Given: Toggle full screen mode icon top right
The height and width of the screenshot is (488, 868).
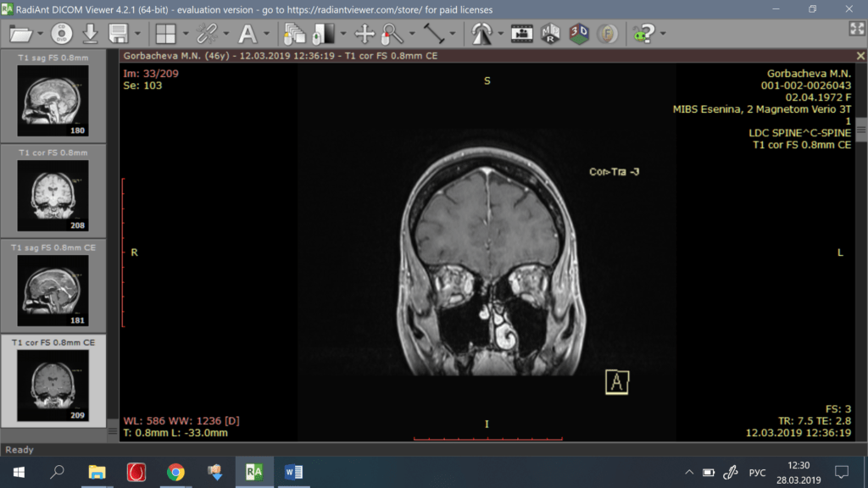Looking at the screenshot, I should (x=857, y=29).
